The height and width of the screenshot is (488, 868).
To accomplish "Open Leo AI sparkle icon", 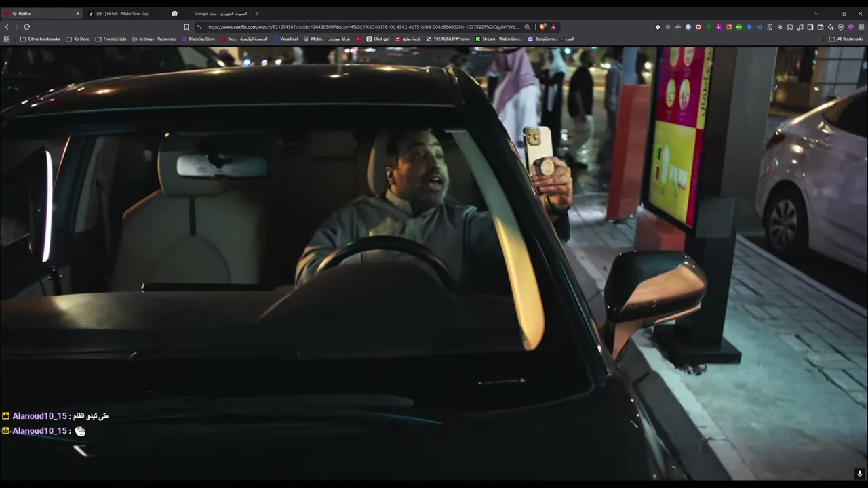I will (x=831, y=27).
